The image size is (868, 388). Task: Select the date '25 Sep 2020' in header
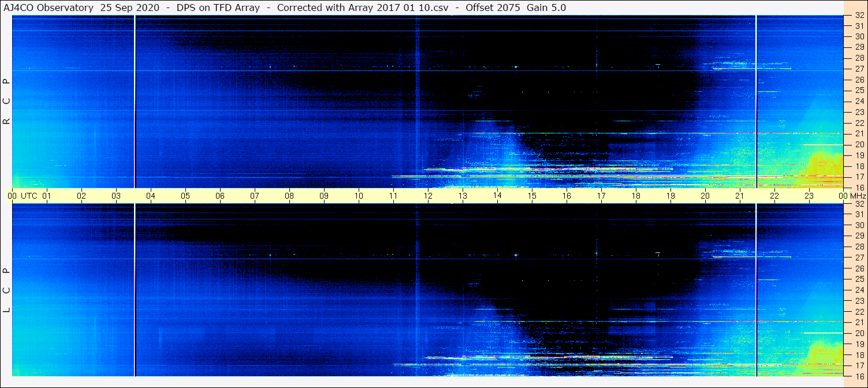coord(131,8)
